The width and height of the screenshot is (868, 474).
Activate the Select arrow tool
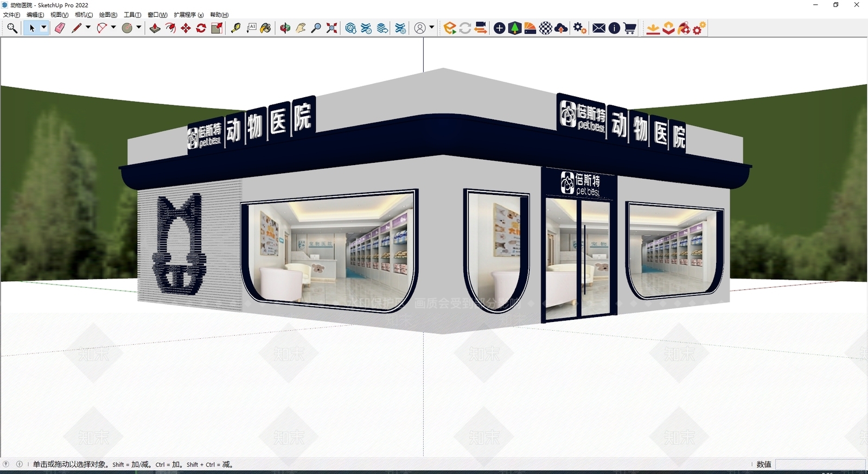point(32,28)
